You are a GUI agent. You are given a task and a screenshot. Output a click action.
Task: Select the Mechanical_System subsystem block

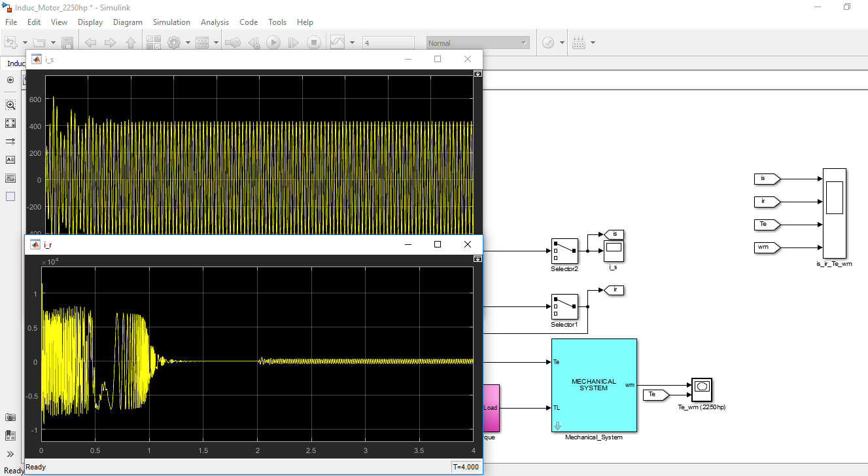tap(594, 385)
